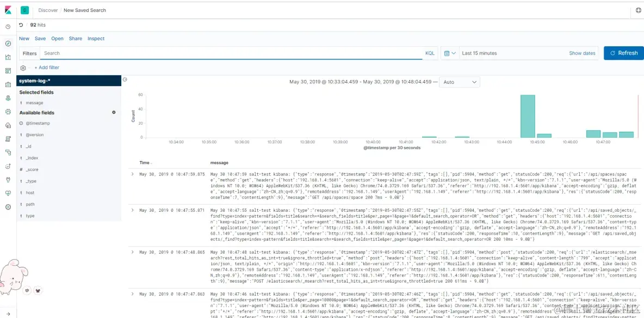Open Dashboard icon in sidebar
The image size is (644, 318).
click(8, 71)
